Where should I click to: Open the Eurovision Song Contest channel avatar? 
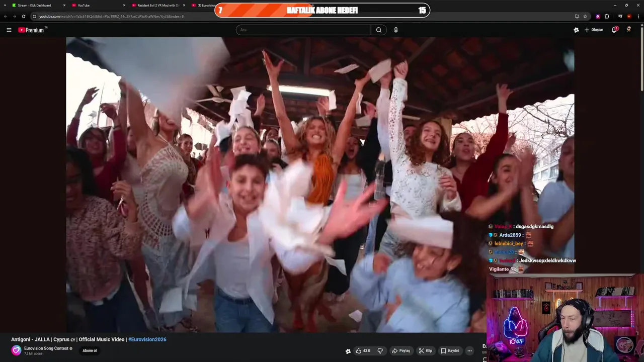click(16, 350)
